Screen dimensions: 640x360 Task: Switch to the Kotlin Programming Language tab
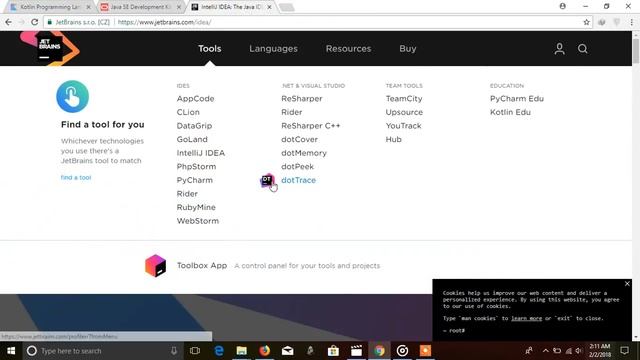tap(50, 7)
